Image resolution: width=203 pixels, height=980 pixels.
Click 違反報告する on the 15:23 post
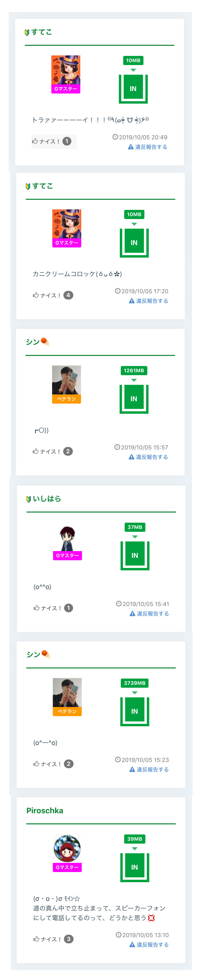pyautogui.click(x=149, y=769)
